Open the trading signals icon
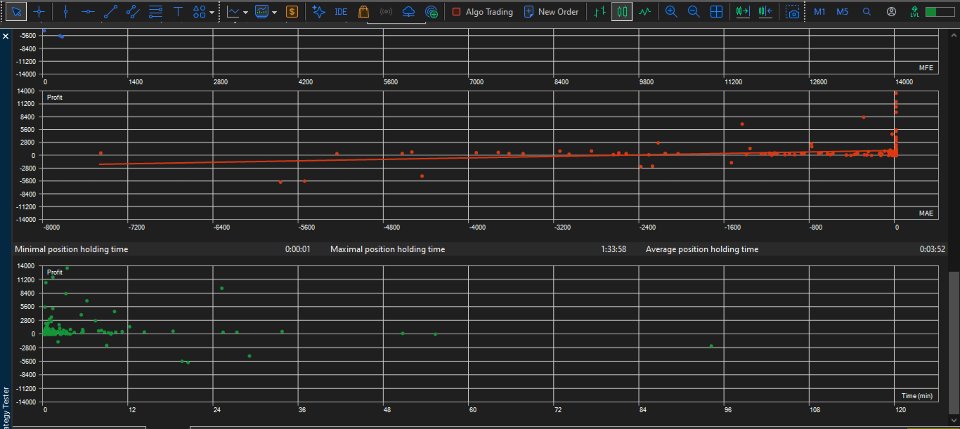 click(x=386, y=12)
